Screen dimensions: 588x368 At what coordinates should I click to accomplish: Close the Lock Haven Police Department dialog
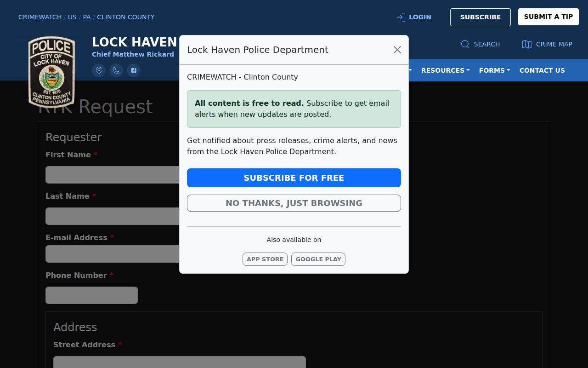tap(397, 50)
